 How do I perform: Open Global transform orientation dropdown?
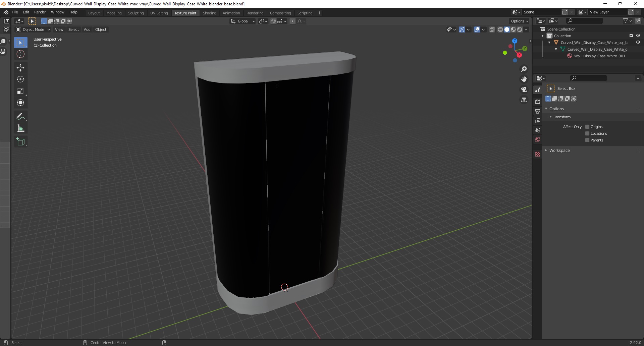click(x=243, y=21)
